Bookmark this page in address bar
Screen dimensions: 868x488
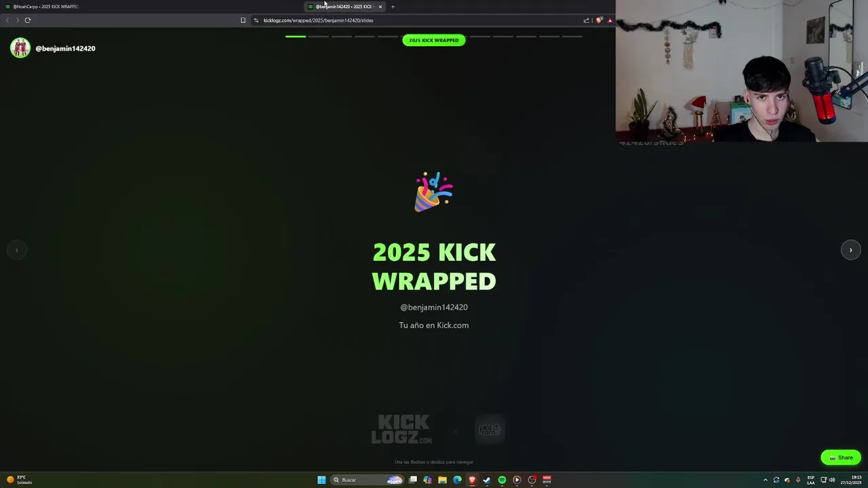tap(243, 20)
